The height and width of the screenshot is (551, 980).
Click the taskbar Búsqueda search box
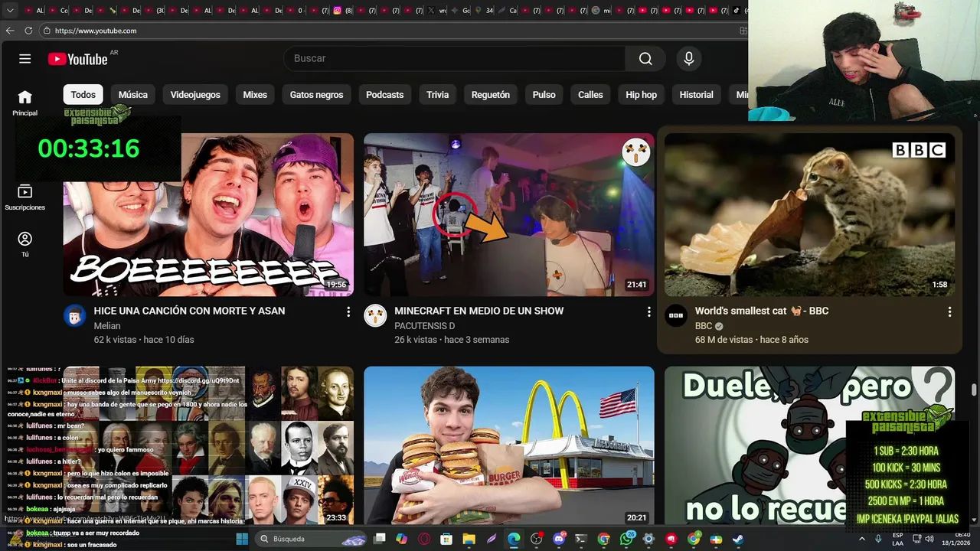click(x=311, y=539)
